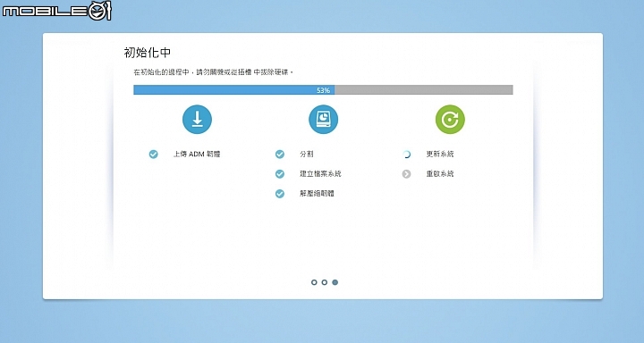Click loading spinner beside 更新系統

click(x=406, y=155)
